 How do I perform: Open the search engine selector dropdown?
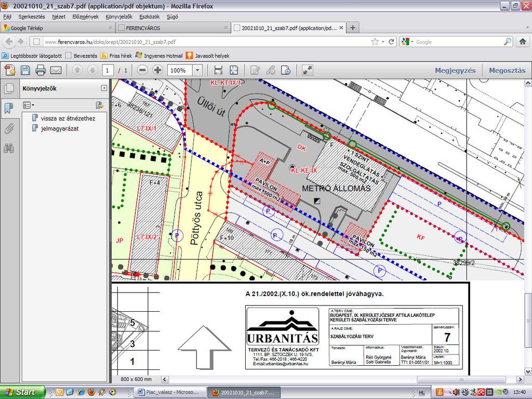tap(407, 42)
